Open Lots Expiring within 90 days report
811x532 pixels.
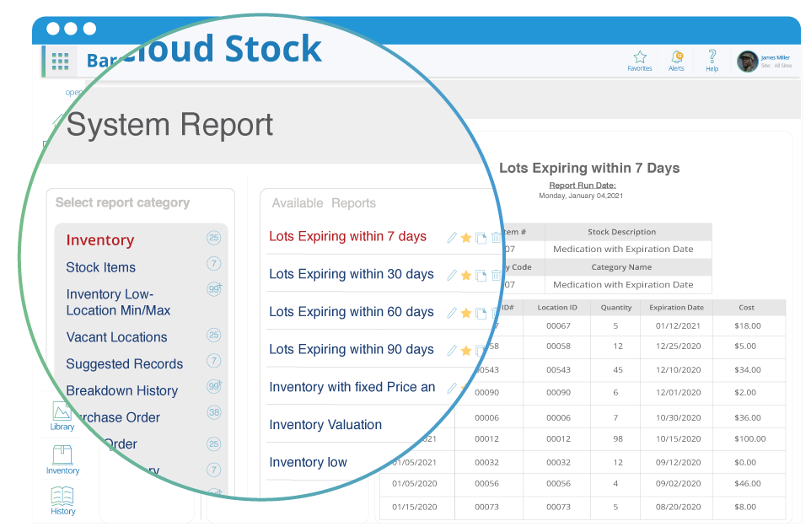[x=352, y=349]
